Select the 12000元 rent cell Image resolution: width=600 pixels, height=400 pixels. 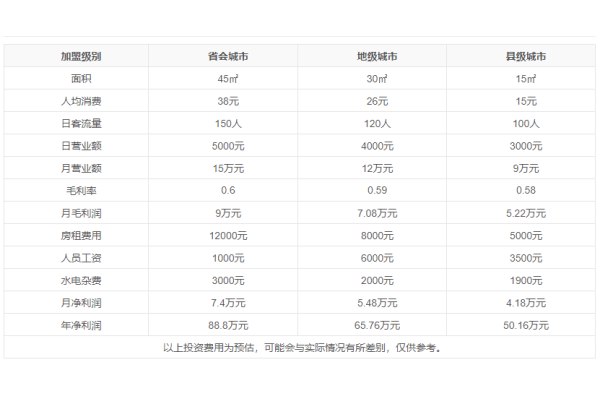click(223, 235)
